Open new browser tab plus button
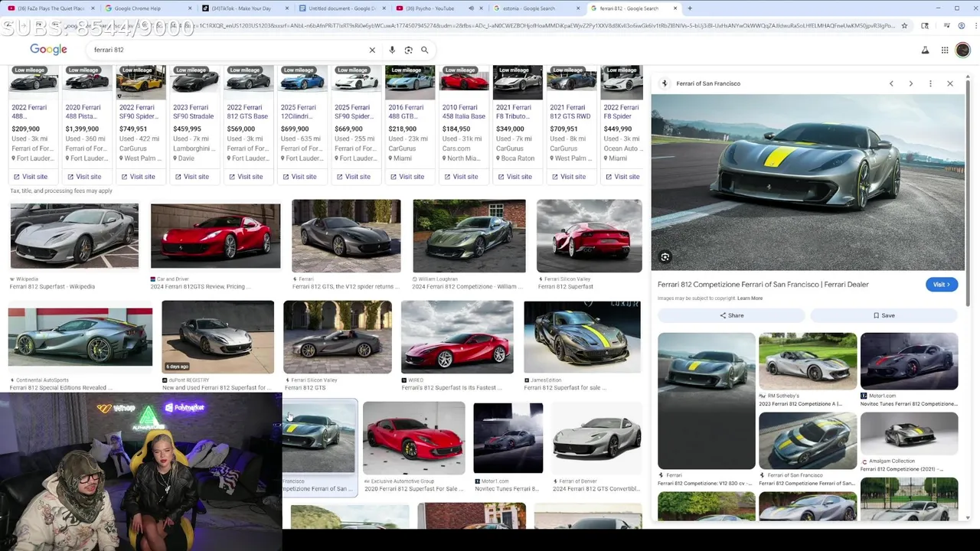 pos(690,8)
